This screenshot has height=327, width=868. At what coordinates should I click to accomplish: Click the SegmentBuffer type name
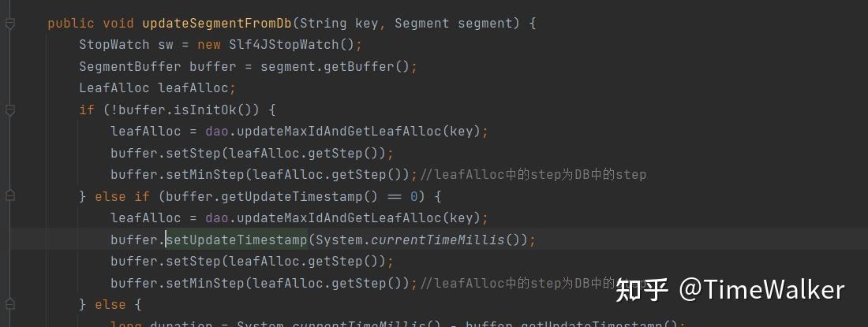point(130,66)
